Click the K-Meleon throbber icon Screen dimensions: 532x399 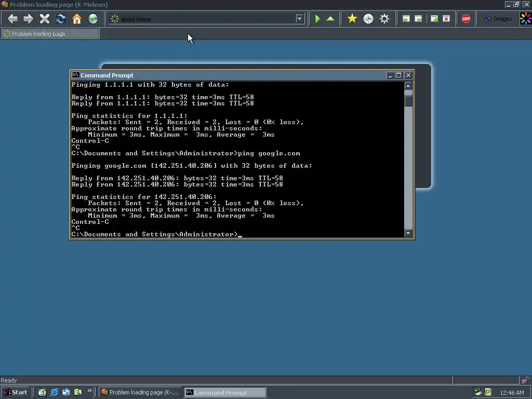click(526, 19)
